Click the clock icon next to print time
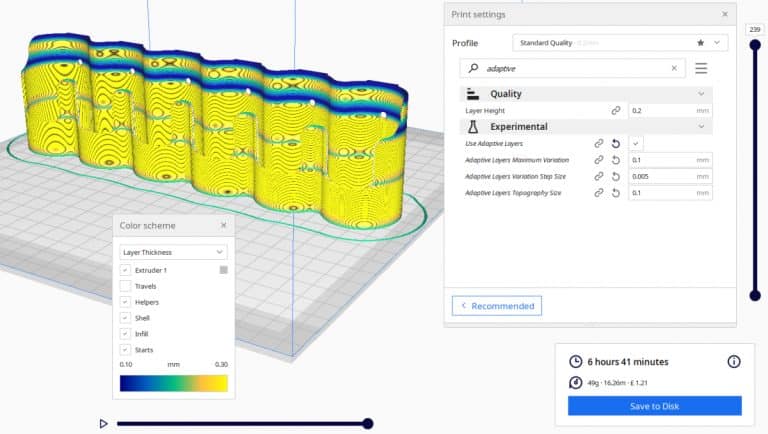This screenshot has height=434, width=768. coord(576,362)
